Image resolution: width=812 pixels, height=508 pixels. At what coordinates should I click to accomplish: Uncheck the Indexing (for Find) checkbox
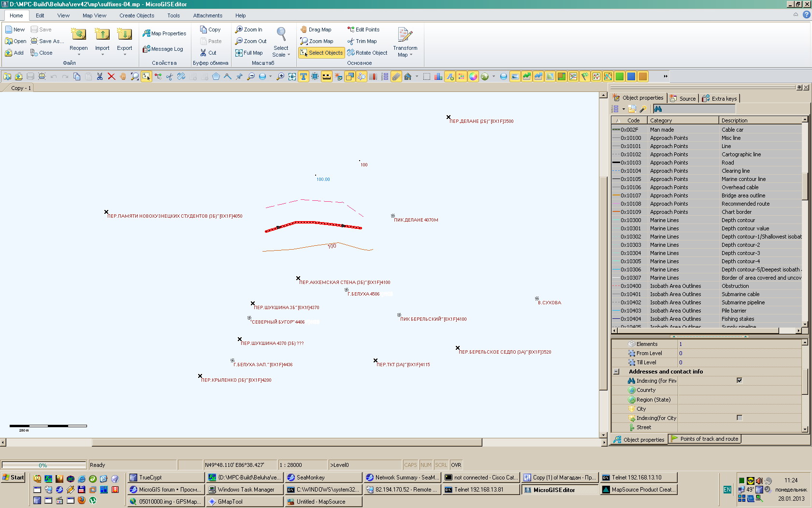tap(739, 380)
